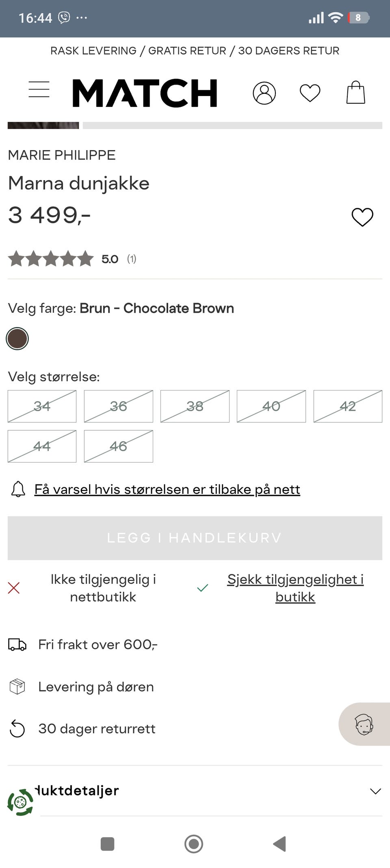
Task: Expand the Produktdetaljer section chevron
Action: 375,791
